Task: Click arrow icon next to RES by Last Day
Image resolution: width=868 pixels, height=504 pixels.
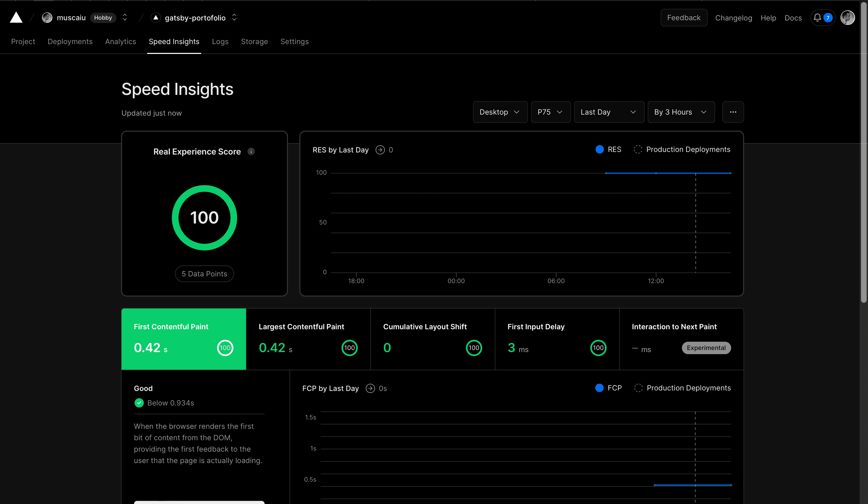Action: (380, 150)
